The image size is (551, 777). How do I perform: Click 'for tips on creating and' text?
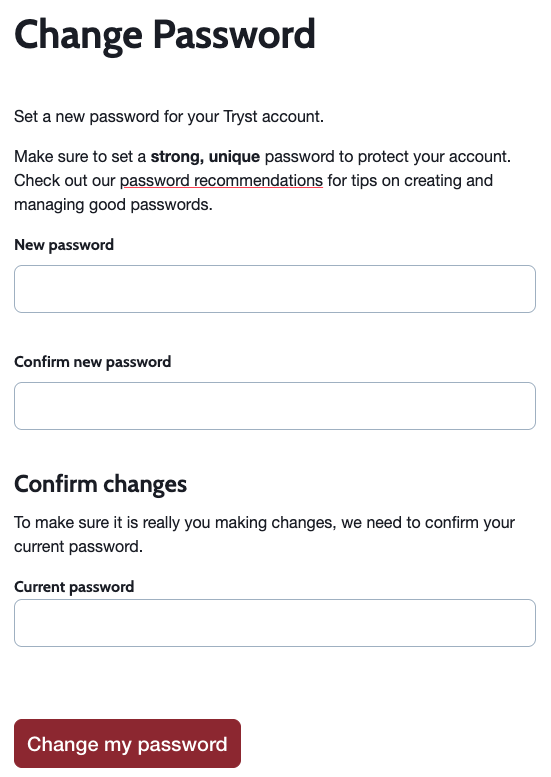410,181
